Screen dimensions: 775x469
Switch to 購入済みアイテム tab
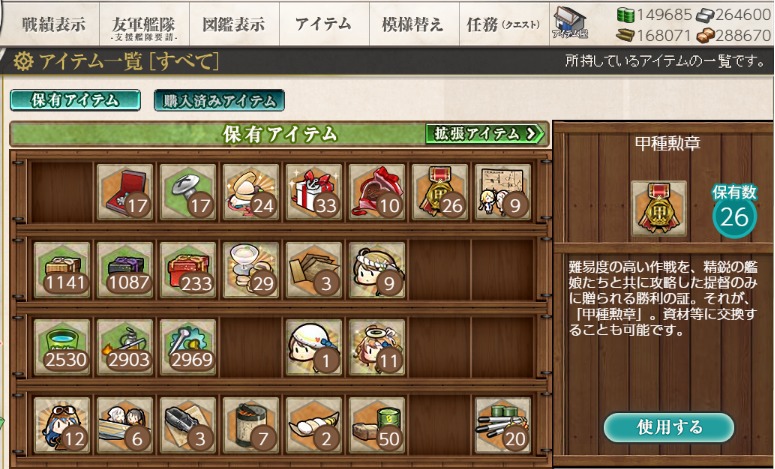click(219, 100)
